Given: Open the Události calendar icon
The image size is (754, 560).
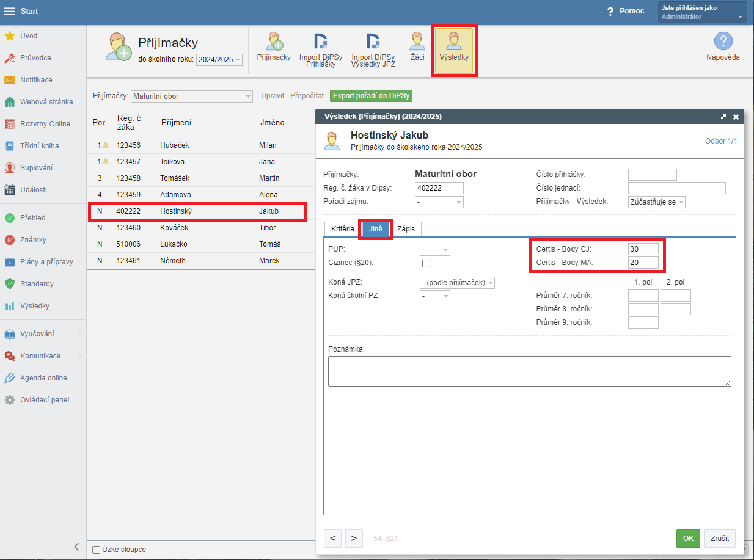Looking at the screenshot, I should point(10,190).
